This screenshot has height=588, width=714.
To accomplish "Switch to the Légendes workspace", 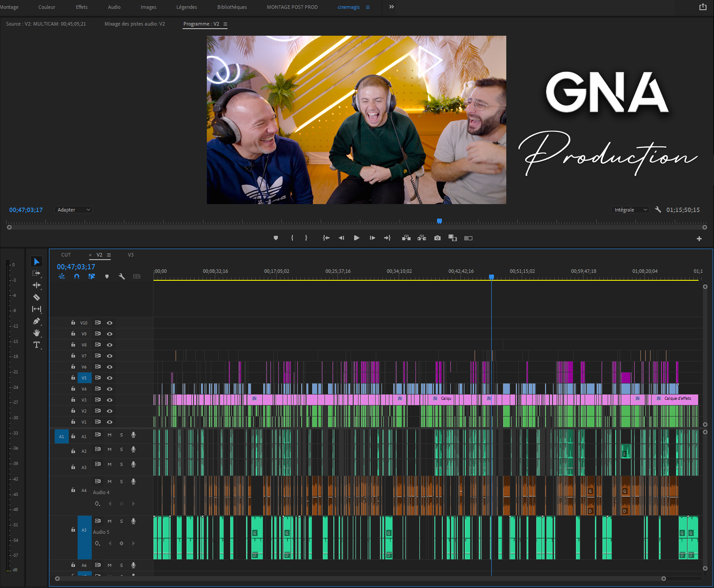I will pos(187,7).
